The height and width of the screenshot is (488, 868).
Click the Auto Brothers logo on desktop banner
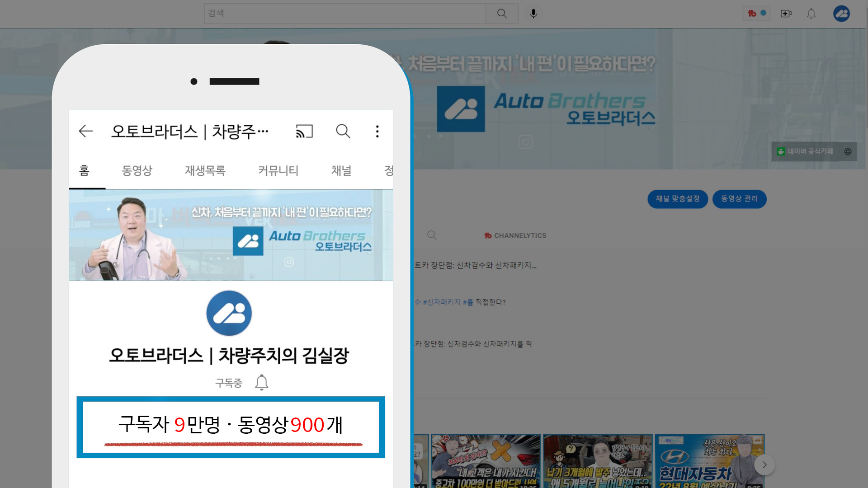tap(461, 109)
